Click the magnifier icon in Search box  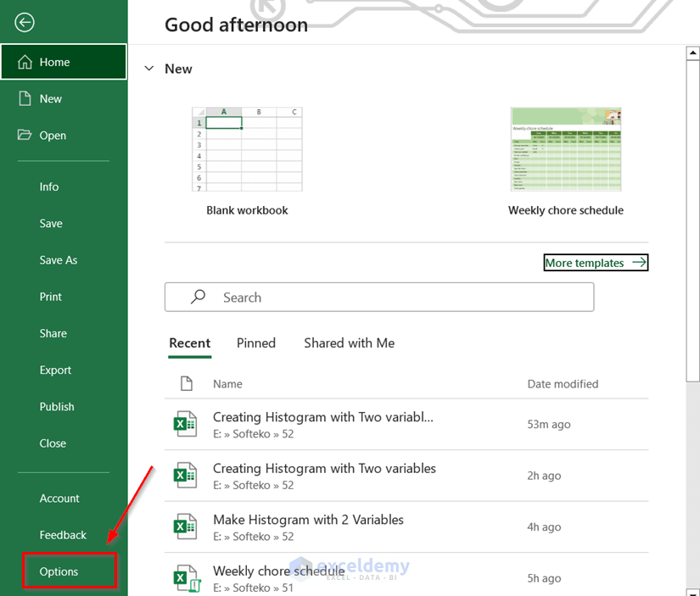(x=198, y=297)
